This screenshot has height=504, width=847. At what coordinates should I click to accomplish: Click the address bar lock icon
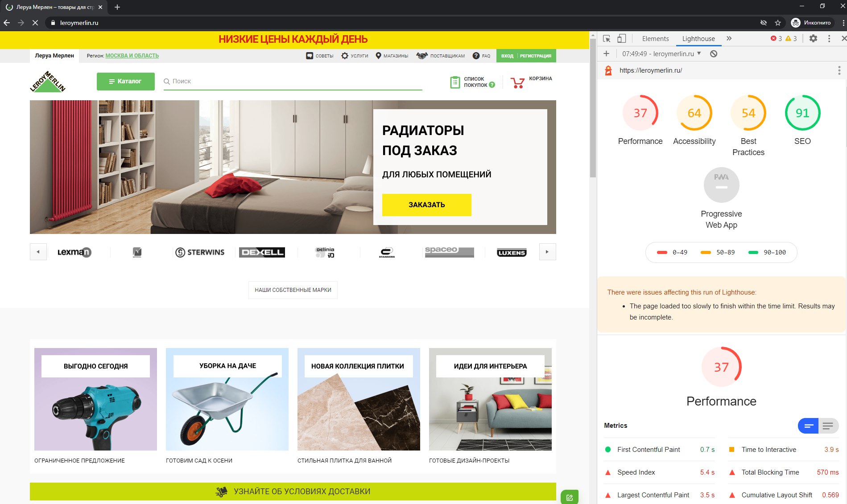53,23
